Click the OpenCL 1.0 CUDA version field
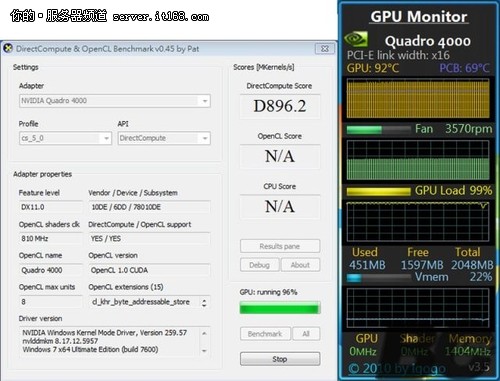Image resolution: width=500 pixels, height=381 pixels. [149, 270]
